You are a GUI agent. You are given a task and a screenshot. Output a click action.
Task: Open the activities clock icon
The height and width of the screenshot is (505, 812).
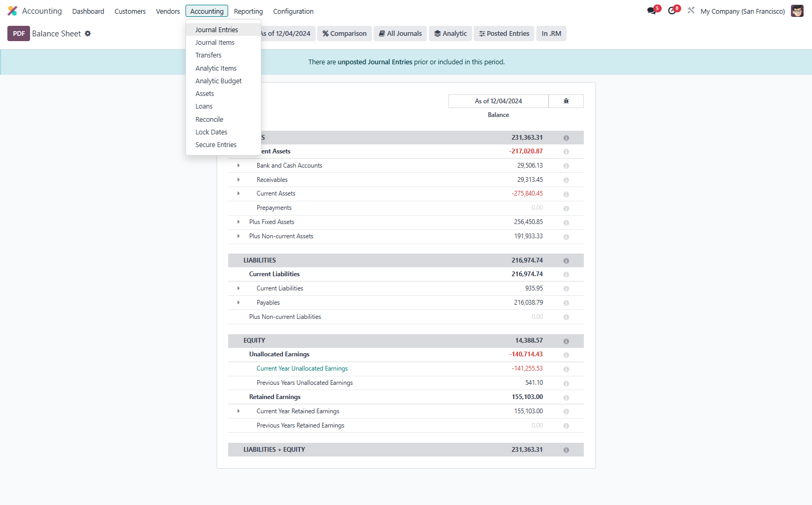pyautogui.click(x=672, y=11)
